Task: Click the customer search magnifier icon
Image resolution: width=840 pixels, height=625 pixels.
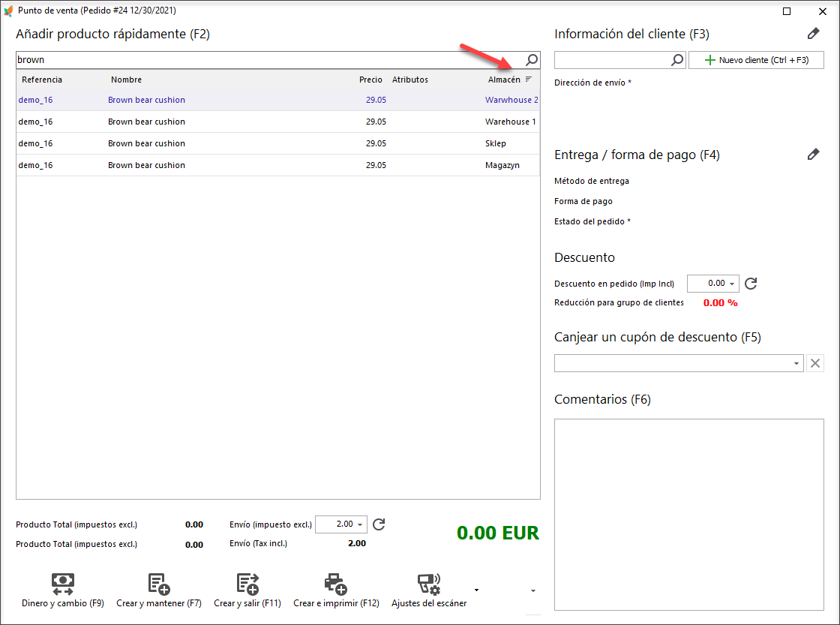Action: pyautogui.click(x=677, y=59)
